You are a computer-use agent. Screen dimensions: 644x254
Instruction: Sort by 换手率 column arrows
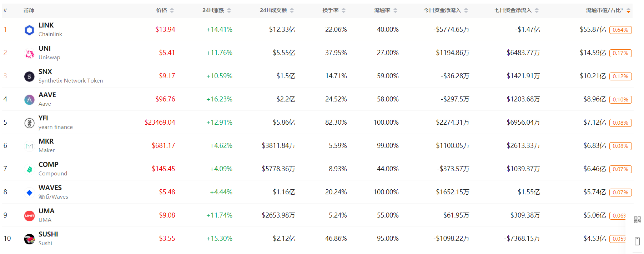pos(344,11)
